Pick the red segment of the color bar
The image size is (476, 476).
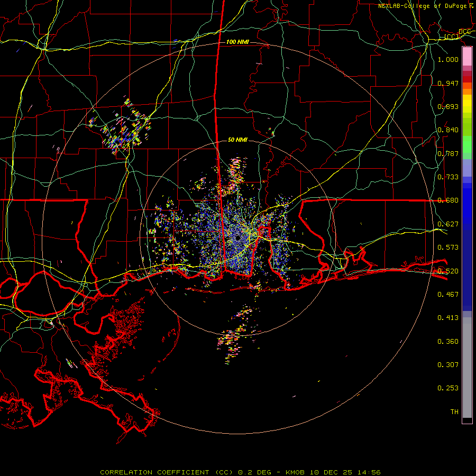coord(467,79)
